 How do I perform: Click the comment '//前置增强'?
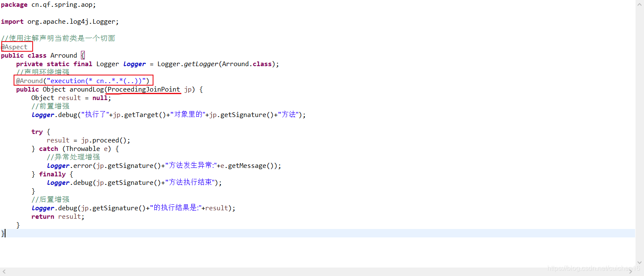point(50,106)
